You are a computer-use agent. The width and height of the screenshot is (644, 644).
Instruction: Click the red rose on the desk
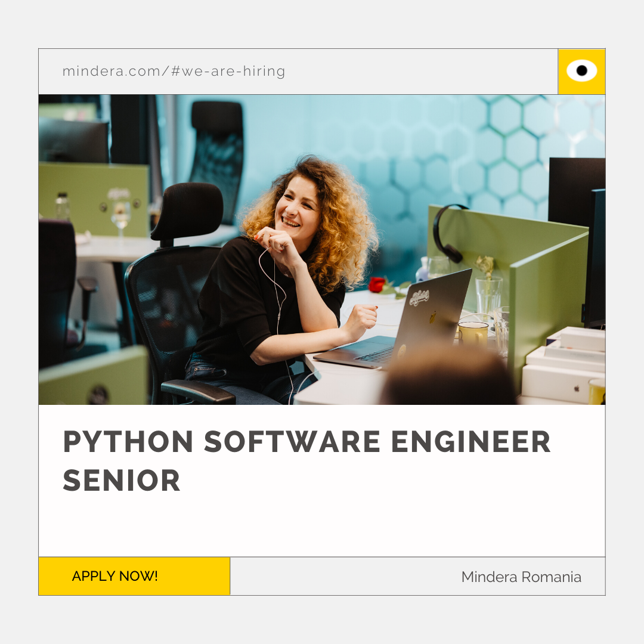(x=377, y=284)
